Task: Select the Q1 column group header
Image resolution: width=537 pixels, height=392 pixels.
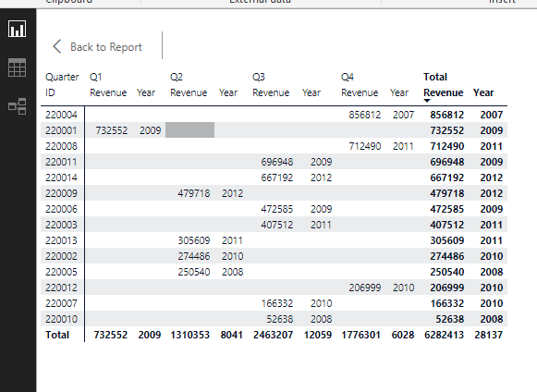Action: [x=95, y=77]
